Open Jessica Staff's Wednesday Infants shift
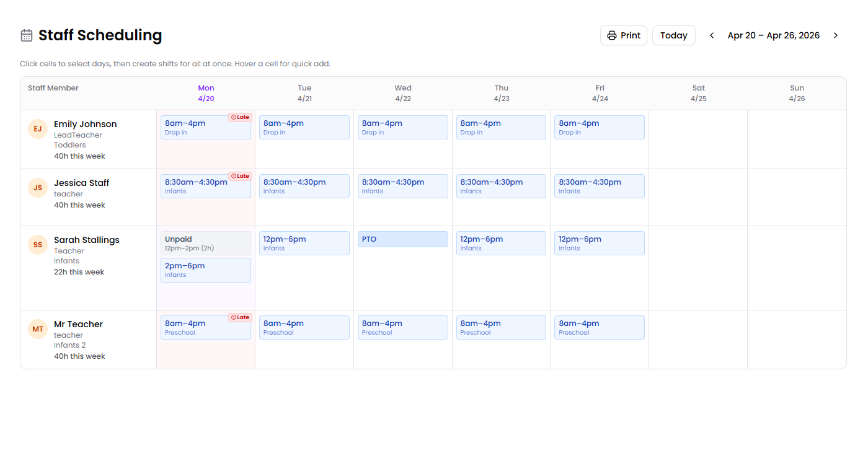 [403, 186]
